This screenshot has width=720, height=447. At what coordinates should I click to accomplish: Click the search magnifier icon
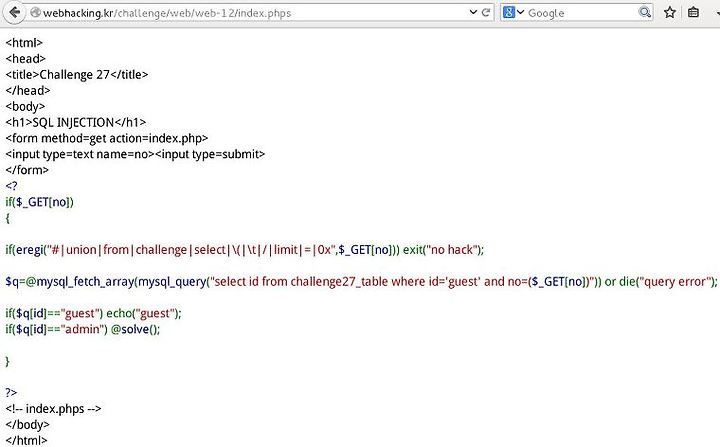[x=645, y=12]
